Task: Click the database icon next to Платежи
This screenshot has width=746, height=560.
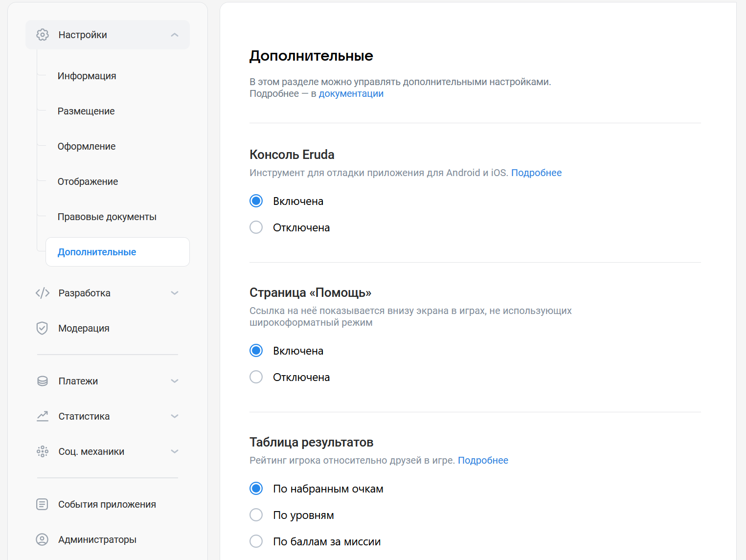Action: [43, 381]
